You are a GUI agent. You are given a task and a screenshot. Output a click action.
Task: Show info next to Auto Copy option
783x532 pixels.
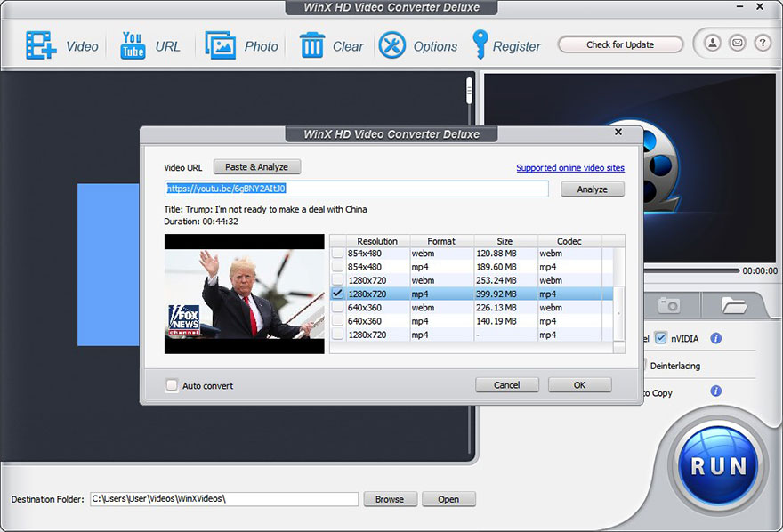(715, 391)
